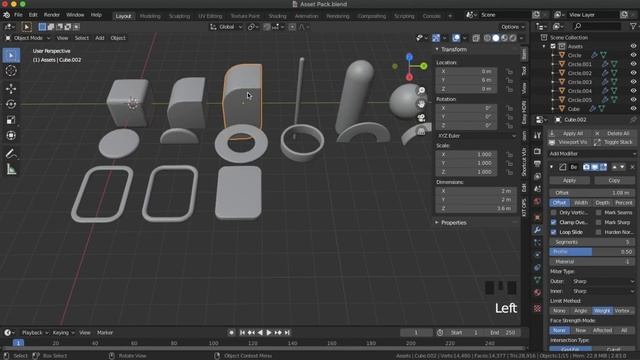The image size is (640, 360).
Task: Toggle X-ray view icon
Action: [476, 38]
